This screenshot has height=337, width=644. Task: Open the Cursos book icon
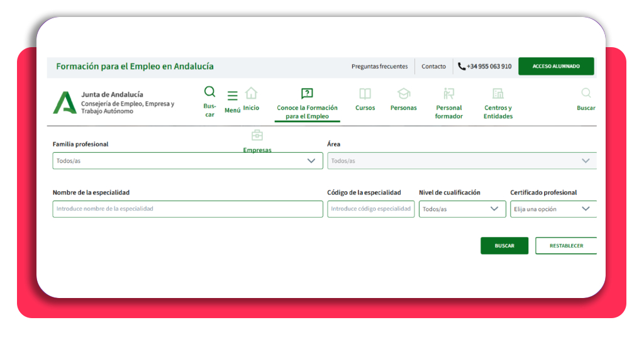click(x=365, y=94)
